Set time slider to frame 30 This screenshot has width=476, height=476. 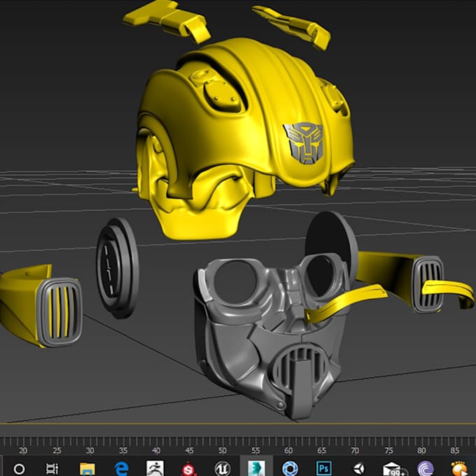90,451
